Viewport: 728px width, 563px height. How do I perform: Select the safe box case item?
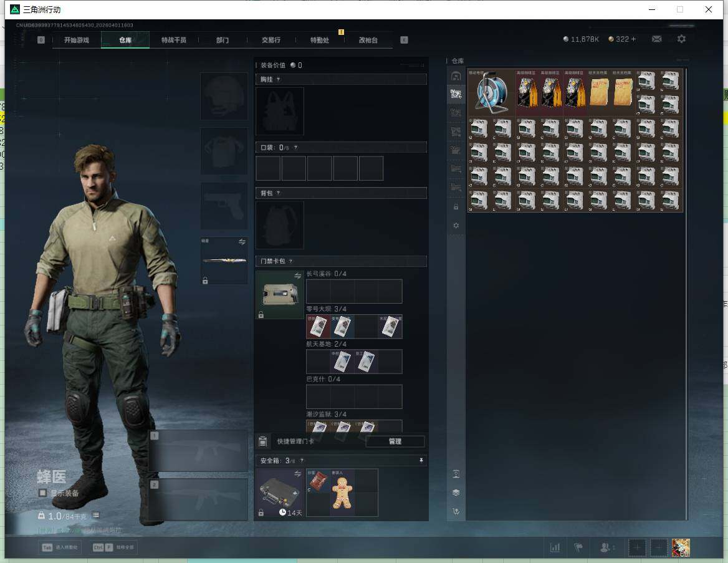tap(280, 493)
